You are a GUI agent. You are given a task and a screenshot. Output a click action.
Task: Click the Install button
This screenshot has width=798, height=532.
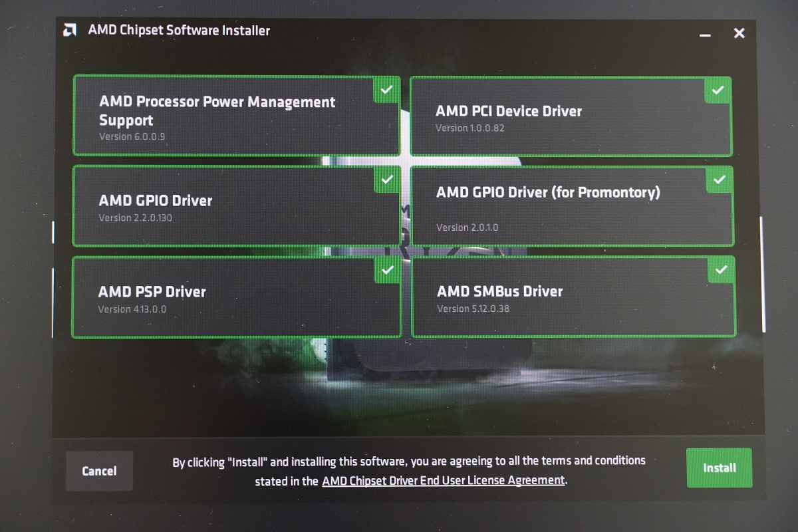(x=719, y=467)
